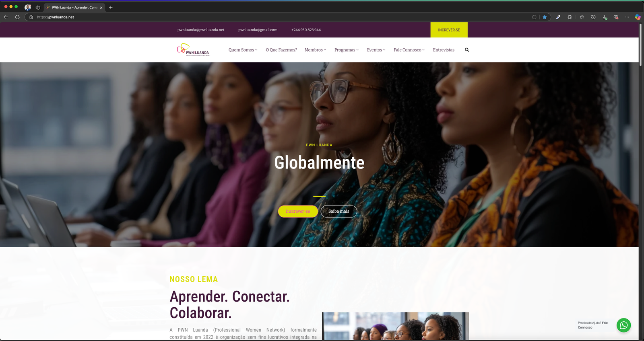
Task: Click the eyedropper extension icon
Action: point(558,17)
